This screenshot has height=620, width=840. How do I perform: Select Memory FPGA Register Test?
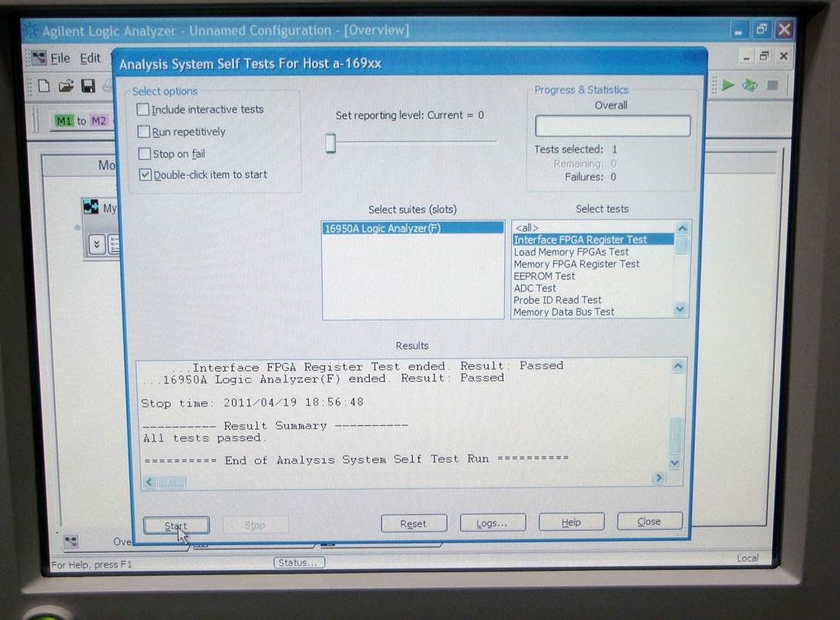point(593,264)
